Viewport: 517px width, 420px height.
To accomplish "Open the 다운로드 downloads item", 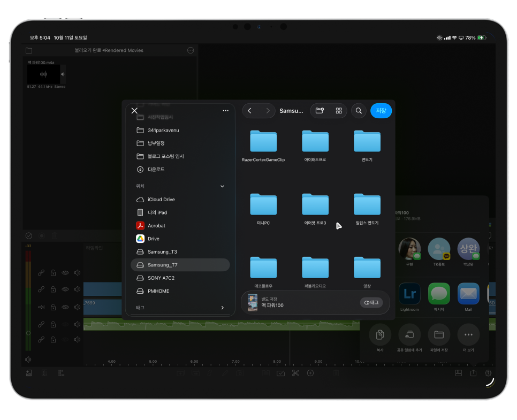I will pos(180,170).
